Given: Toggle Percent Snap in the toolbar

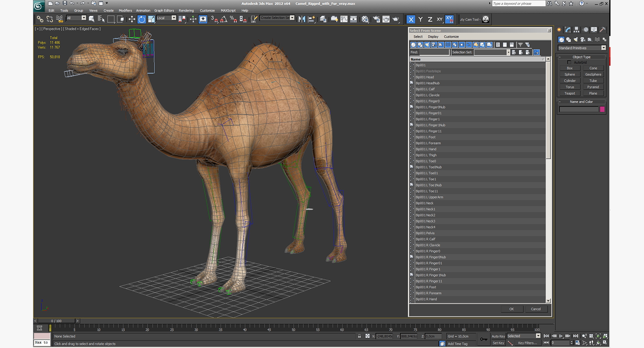Looking at the screenshot, I should coord(233,19).
